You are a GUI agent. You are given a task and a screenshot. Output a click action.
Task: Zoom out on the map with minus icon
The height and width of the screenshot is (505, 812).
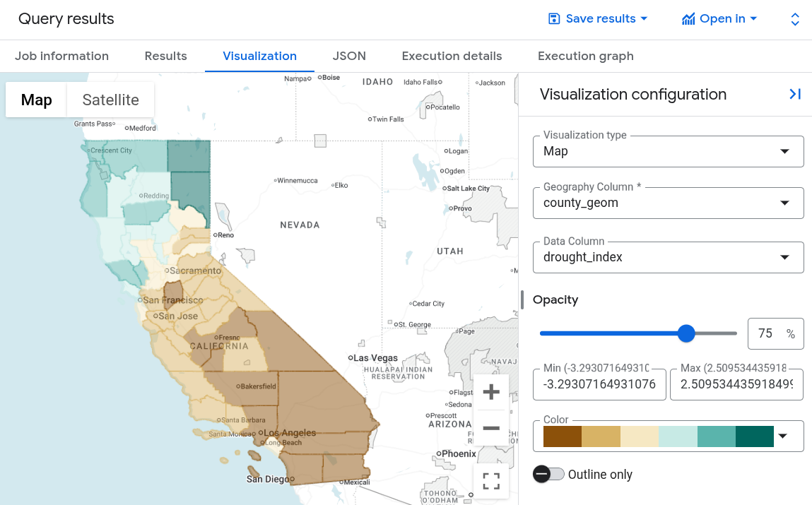tap(490, 428)
